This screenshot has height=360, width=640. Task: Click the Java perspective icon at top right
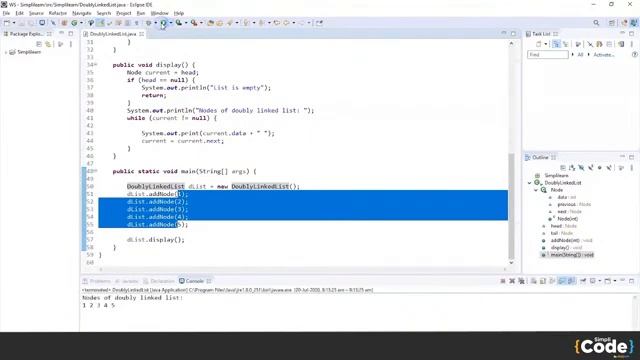pos(634,23)
